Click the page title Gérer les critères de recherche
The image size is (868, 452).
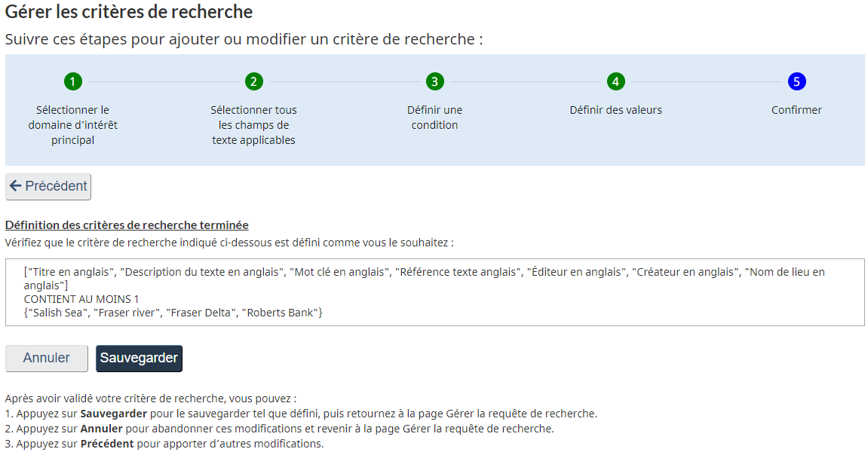pyautogui.click(x=128, y=12)
